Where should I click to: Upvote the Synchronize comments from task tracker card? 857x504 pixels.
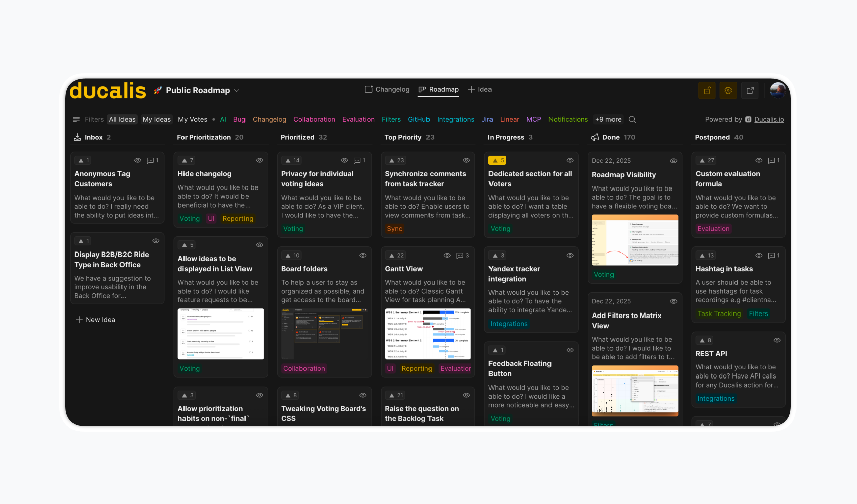pyautogui.click(x=396, y=160)
